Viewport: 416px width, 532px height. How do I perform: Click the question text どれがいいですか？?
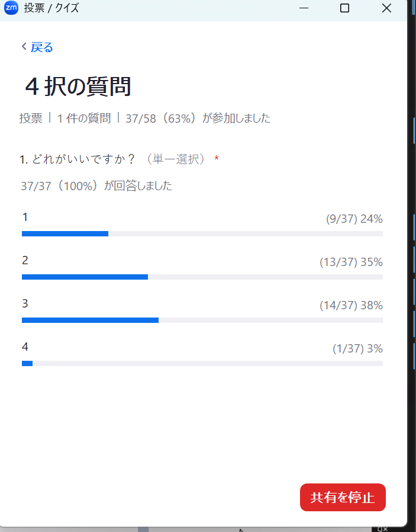pos(78,159)
